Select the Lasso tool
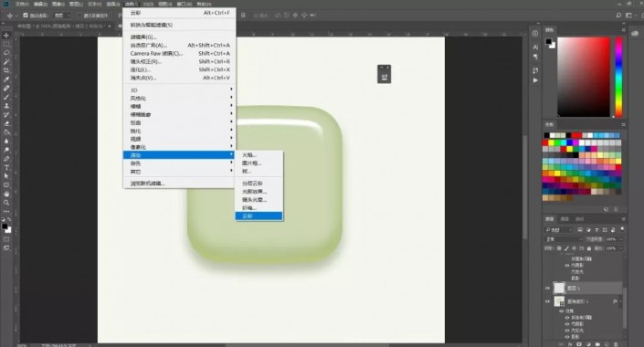The height and width of the screenshot is (347, 644). (x=6, y=53)
